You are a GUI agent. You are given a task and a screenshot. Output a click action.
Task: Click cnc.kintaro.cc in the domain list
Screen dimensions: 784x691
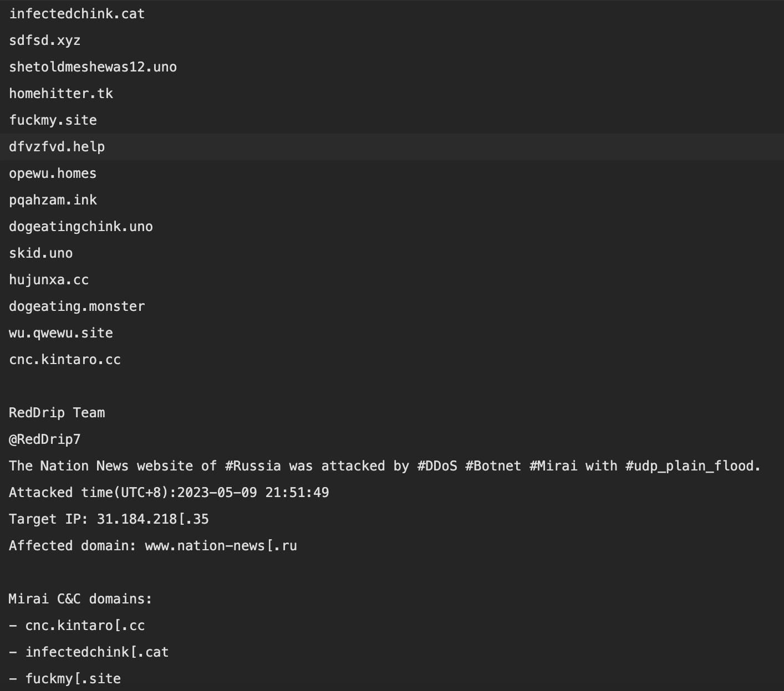[x=65, y=360]
